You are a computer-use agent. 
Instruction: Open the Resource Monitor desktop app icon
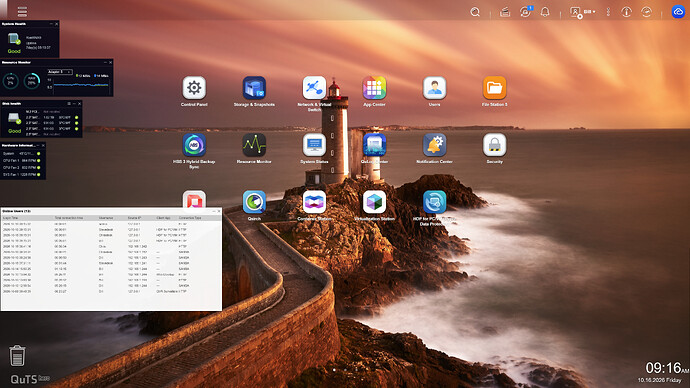coord(254,145)
